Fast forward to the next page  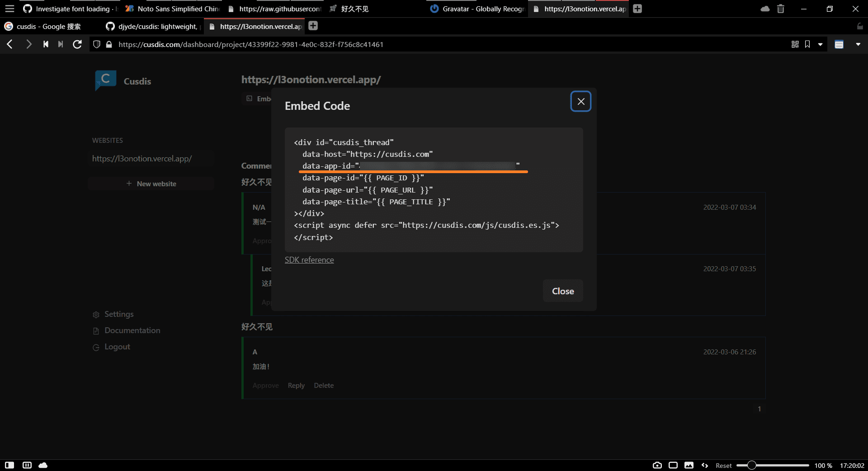tap(61, 44)
